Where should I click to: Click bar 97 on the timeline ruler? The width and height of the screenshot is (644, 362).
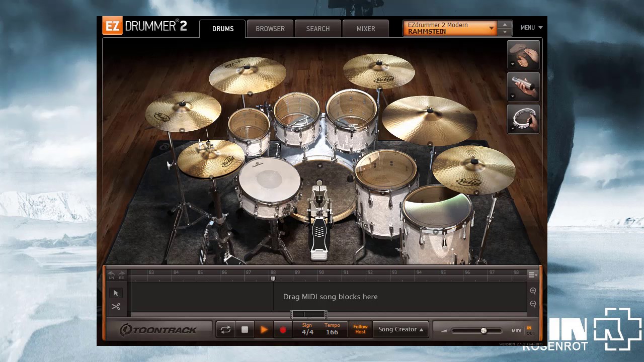tap(492, 273)
